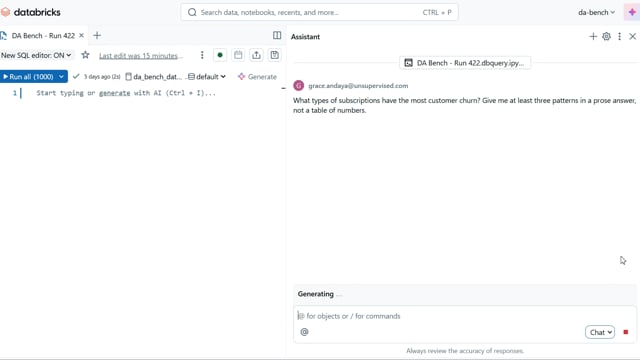Expand the Run all options arrow
Screen dimensions: 640x360
(x=62, y=77)
